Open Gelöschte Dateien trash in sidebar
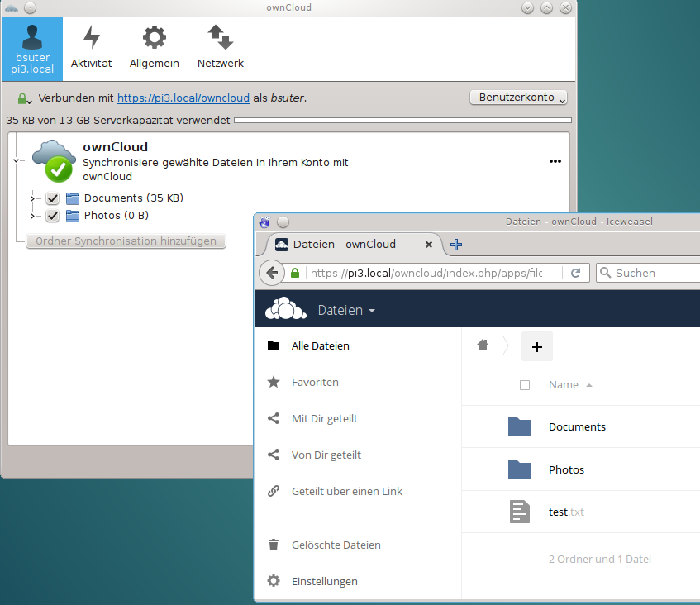700x605 pixels. (x=274, y=545)
